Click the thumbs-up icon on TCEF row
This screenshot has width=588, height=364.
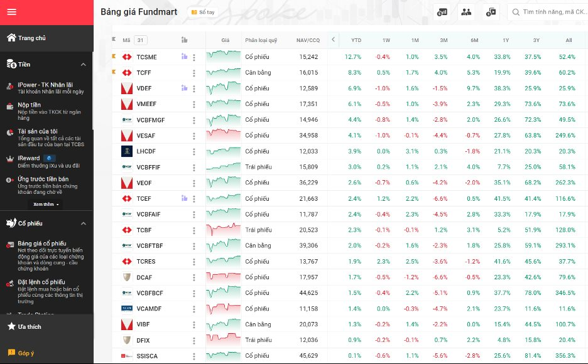184,198
